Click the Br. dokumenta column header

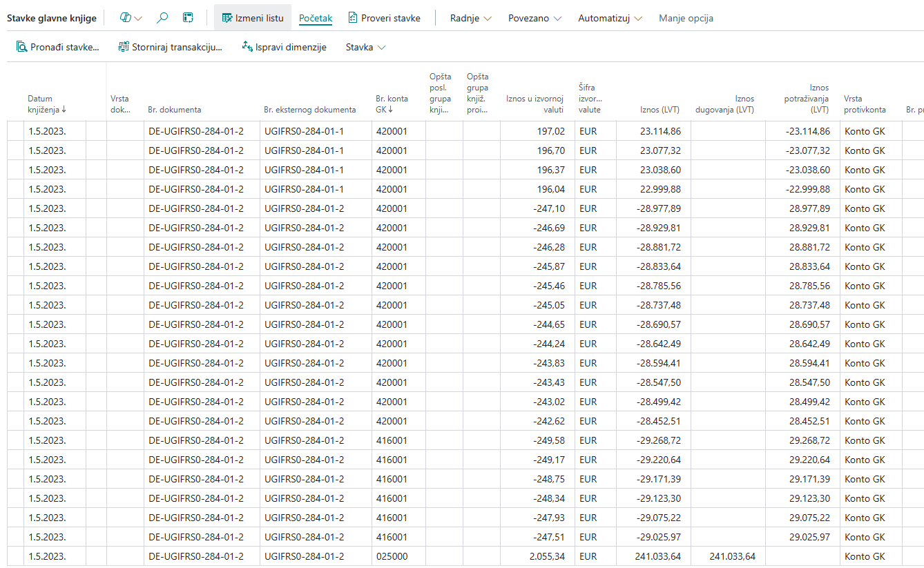[x=174, y=109]
